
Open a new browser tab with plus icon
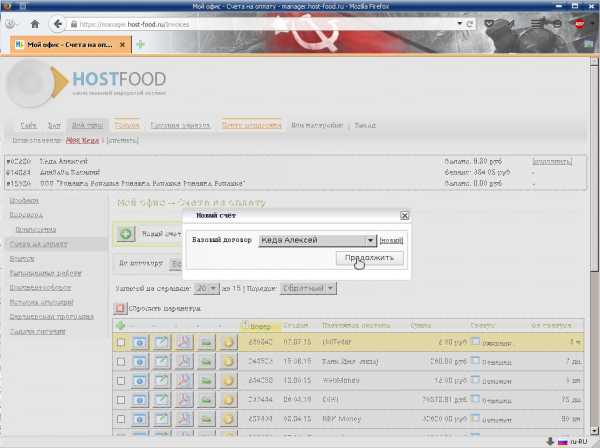[x=140, y=45]
